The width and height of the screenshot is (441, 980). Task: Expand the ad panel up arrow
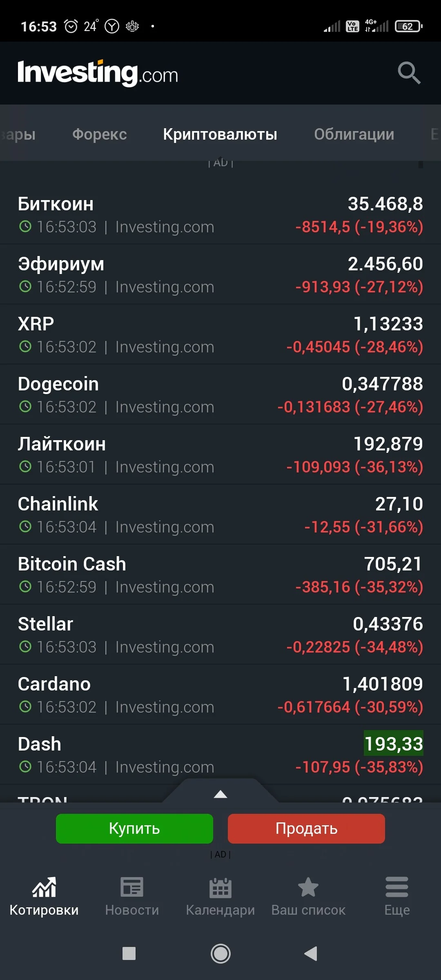(x=220, y=794)
